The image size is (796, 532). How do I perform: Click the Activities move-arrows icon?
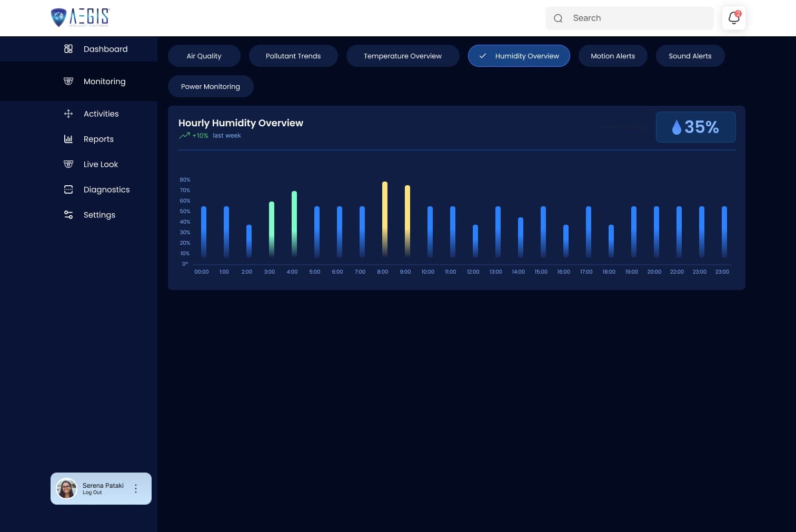pyautogui.click(x=68, y=114)
